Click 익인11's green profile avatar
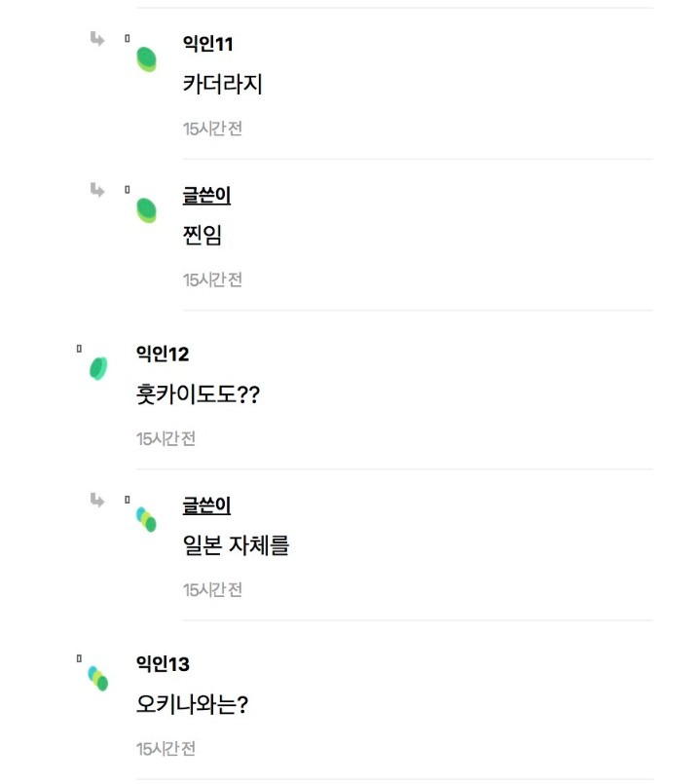 (146, 59)
